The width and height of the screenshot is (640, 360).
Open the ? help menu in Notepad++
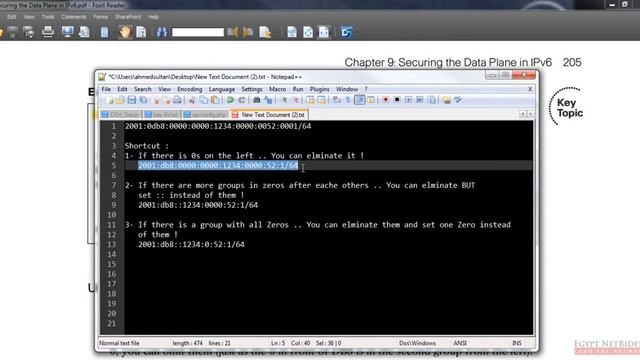[366, 89]
